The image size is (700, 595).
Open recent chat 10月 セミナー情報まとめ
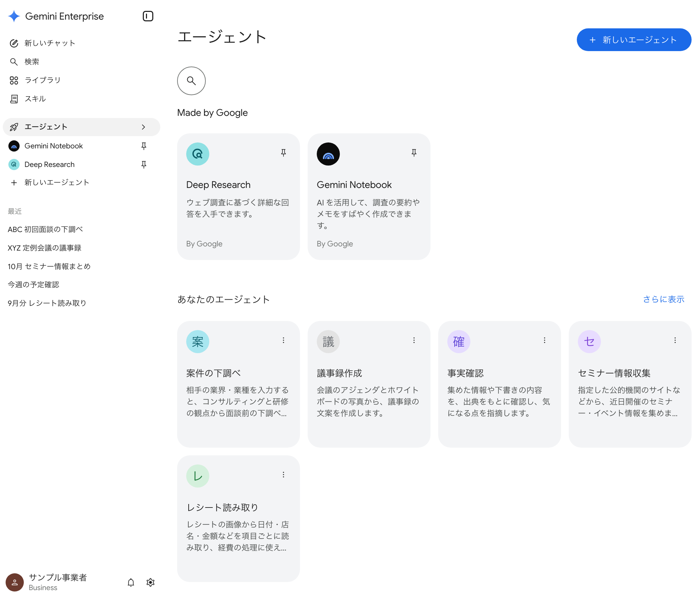pos(49,266)
